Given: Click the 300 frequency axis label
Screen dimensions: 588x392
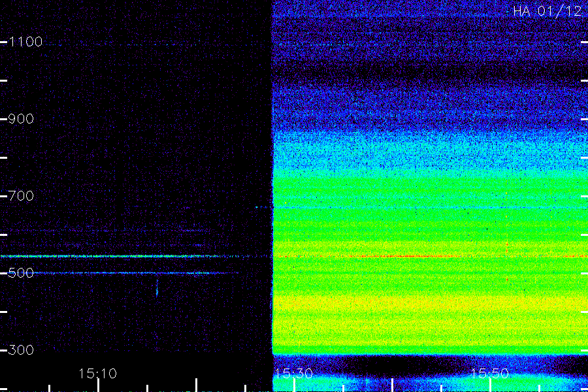Looking at the screenshot, I should [21, 350].
